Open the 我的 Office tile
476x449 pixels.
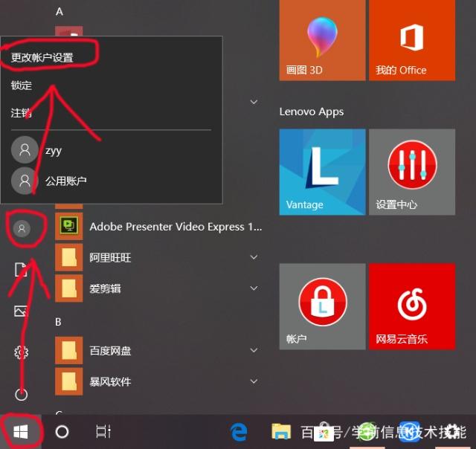(x=412, y=40)
